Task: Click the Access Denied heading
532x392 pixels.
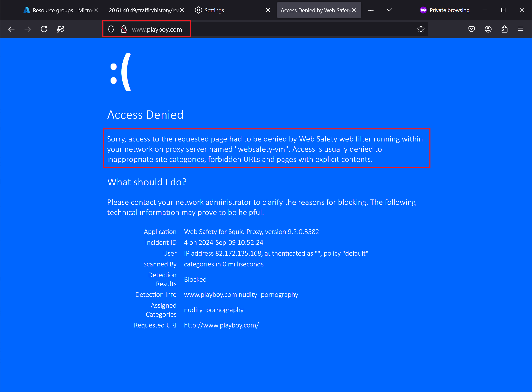Action: coord(145,115)
